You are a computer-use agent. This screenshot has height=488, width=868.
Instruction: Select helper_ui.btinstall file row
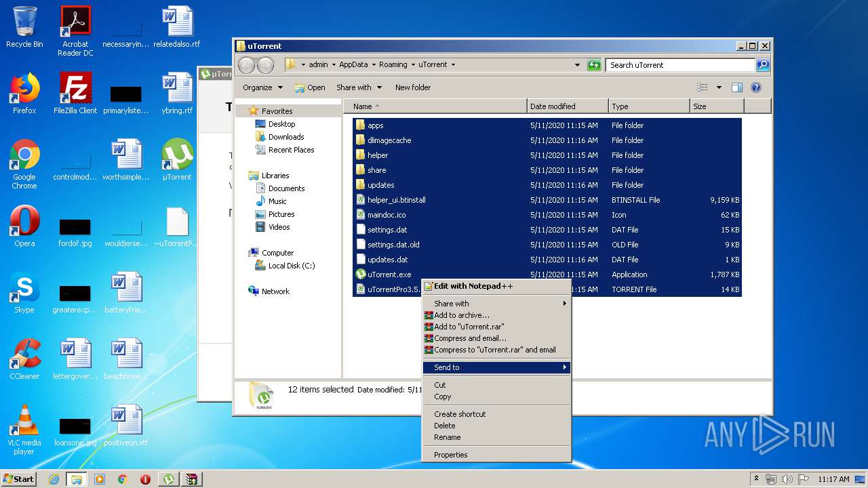(x=547, y=200)
